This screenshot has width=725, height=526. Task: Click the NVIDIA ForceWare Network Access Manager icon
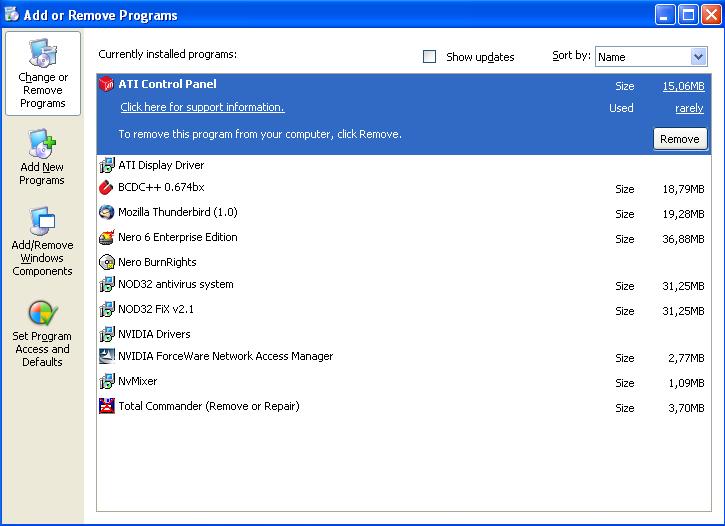[107, 357]
